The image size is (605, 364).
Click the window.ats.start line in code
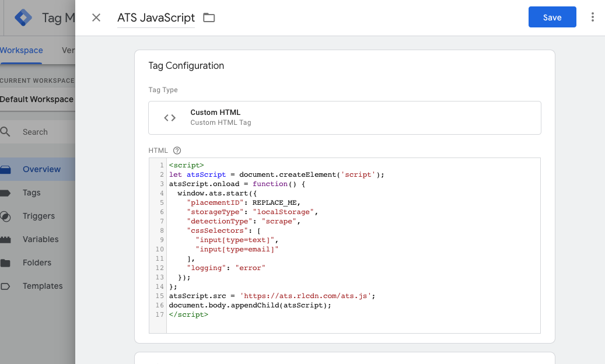tap(217, 194)
